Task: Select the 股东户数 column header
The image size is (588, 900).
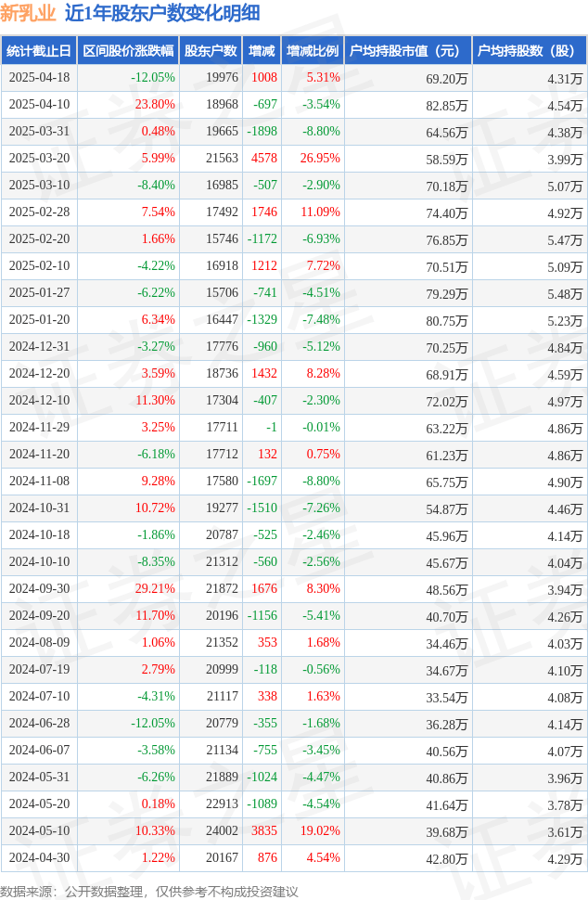Action: pos(211,51)
